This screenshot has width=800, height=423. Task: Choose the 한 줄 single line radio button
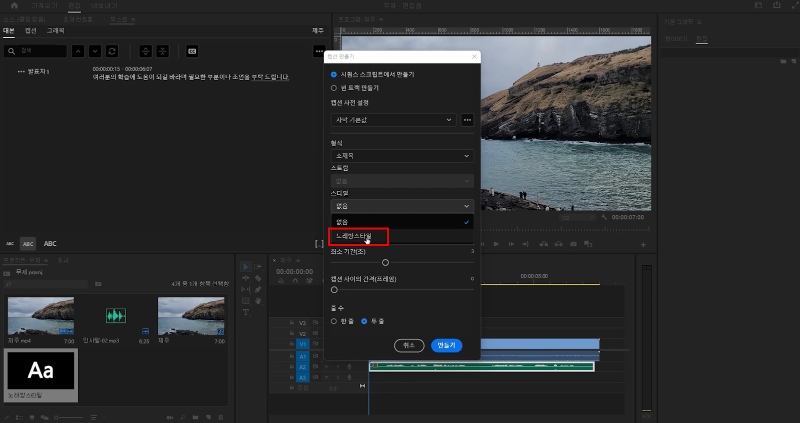334,321
